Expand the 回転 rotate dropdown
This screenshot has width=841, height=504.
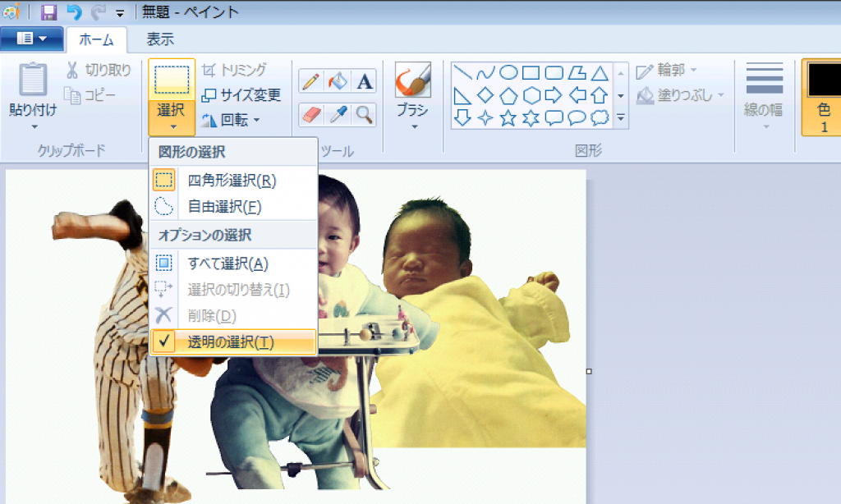(230, 121)
